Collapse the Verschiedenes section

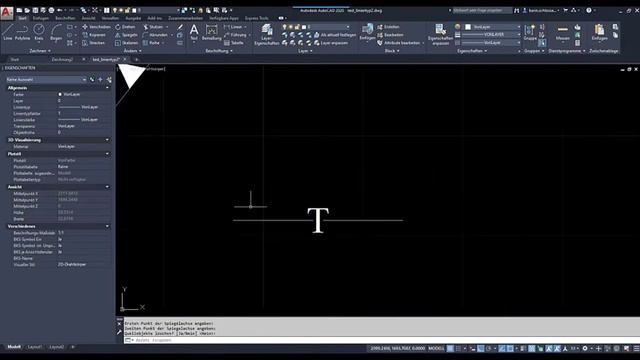(107, 226)
